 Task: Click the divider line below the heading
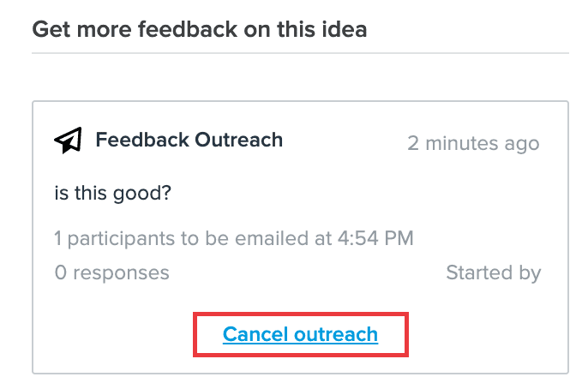(300, 53)
